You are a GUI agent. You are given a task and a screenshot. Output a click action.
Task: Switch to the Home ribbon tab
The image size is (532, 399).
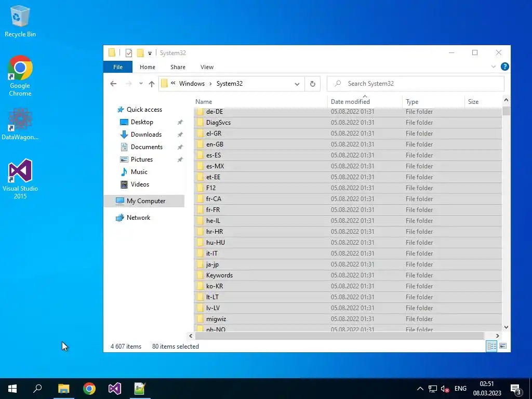pyautogui.click(x=147, y=67)
